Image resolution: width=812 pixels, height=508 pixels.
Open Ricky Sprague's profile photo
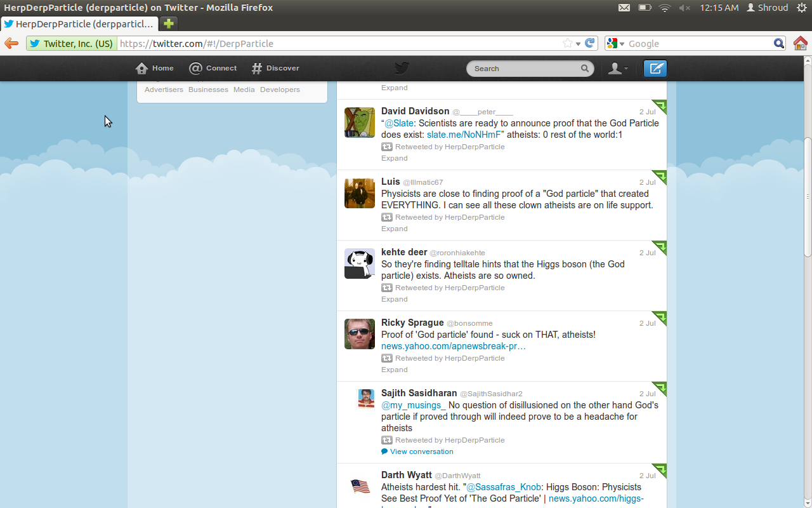tap(360, 334)
